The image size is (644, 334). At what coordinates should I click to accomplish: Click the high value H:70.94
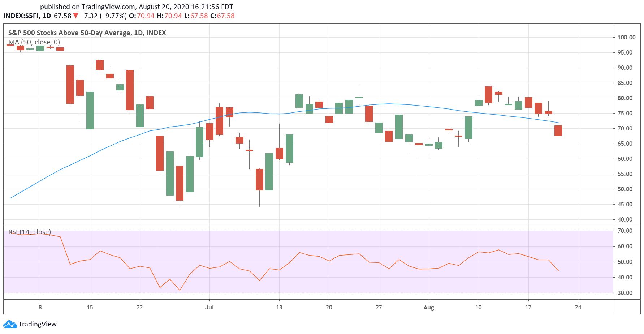click(x=169, y=16)
